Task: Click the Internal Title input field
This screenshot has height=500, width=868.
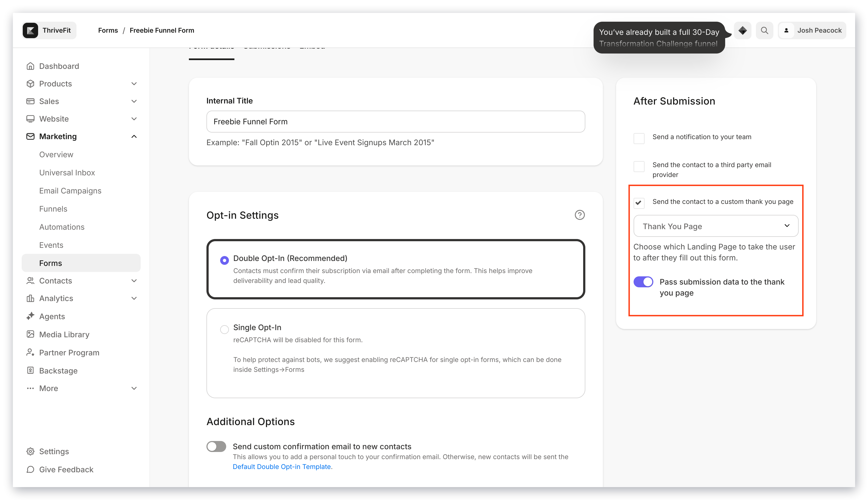Action: pyautogui.click(x=396, y=122)
